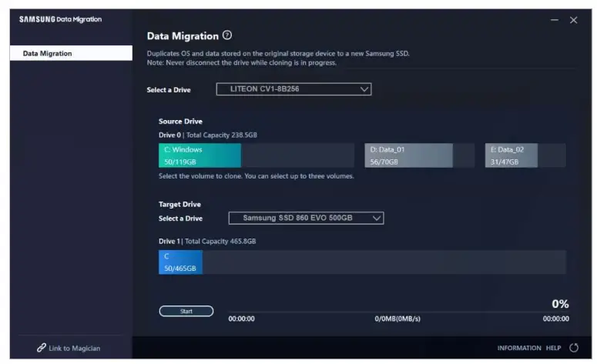597x364 pixels.
Task: Open the INFORMATION link
Action: [519, 348]
